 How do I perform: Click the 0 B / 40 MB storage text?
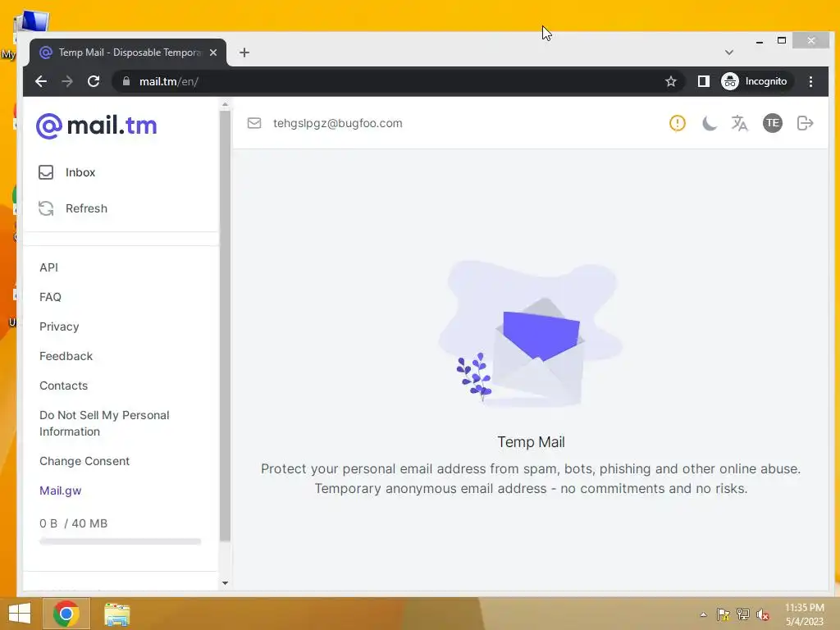coord(73,523)
